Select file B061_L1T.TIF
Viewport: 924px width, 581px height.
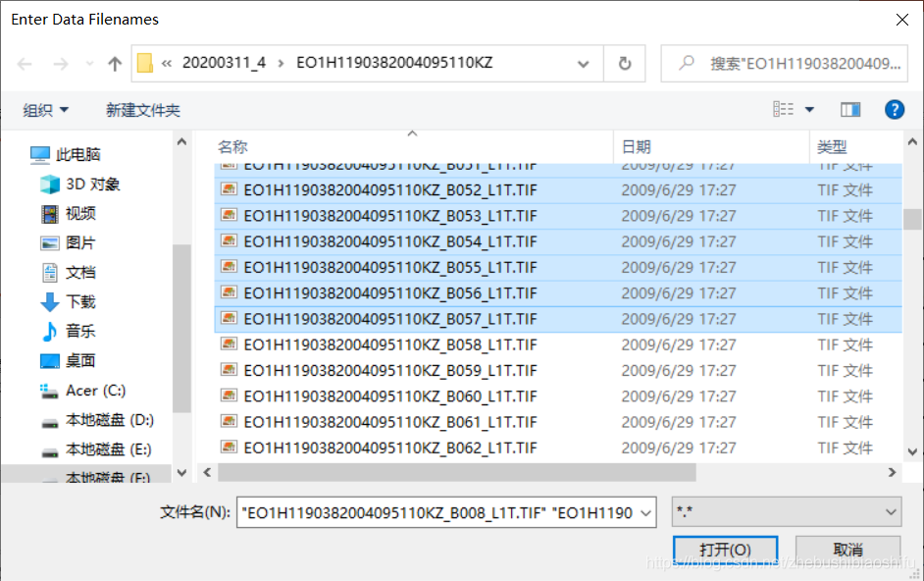[x=558, y=422]
